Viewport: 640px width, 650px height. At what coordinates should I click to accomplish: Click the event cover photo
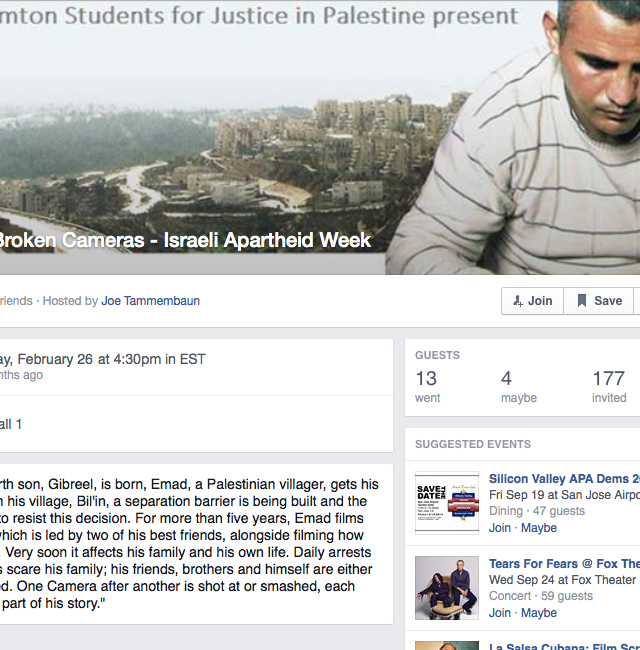pos(320,137)
